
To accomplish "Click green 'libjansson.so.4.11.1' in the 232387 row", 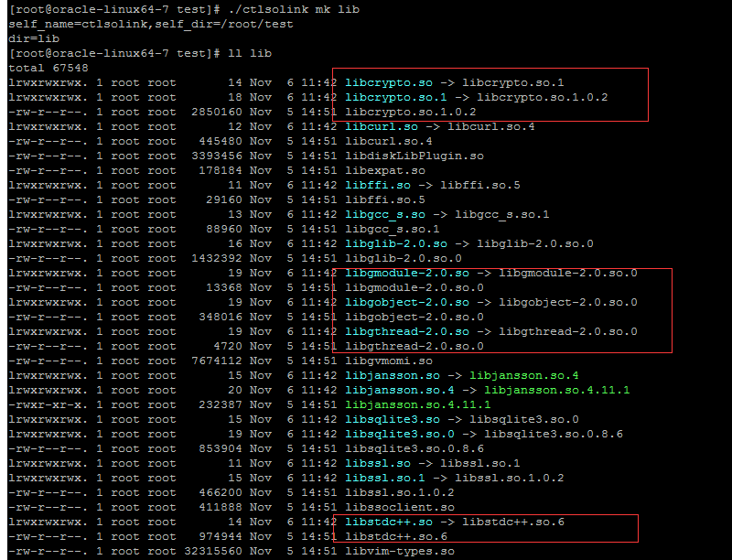I will (x=418, y=404).
